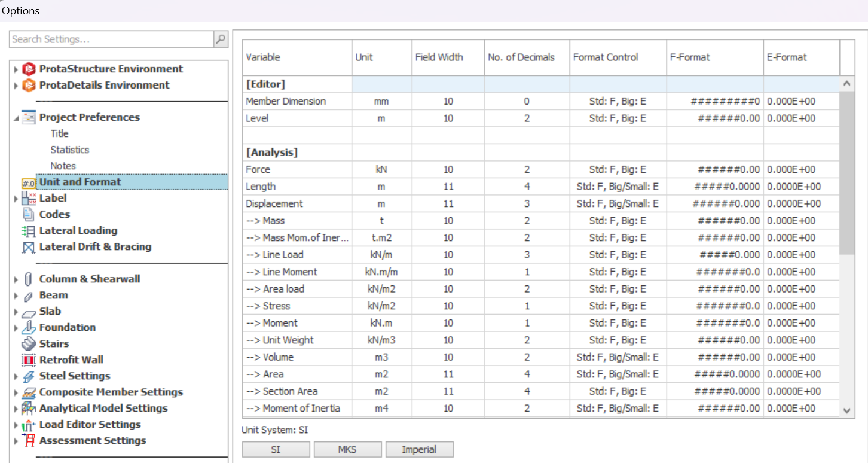Click the ProtaDetails Environment icon
This screenshot has width=868, height=463.
(x=29, y=86)
